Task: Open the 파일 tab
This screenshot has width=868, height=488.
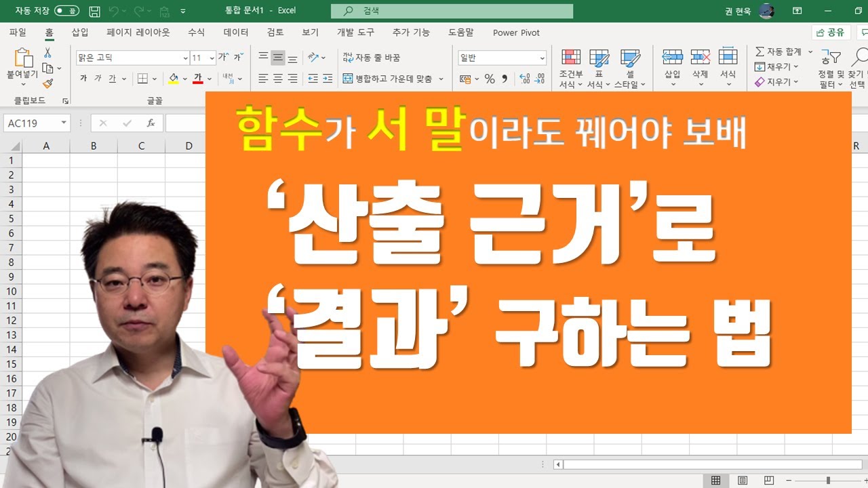Action: 18,32
